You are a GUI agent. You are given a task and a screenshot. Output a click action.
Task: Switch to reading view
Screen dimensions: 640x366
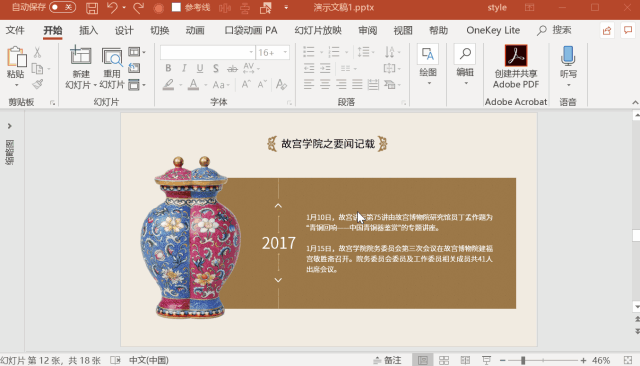465,360
